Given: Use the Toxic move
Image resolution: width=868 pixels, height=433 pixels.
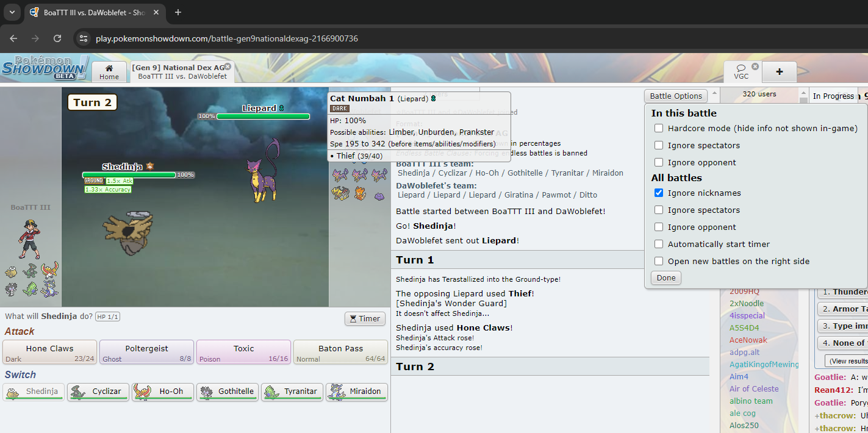Looking at the screenshot, I should click(243, 352).
